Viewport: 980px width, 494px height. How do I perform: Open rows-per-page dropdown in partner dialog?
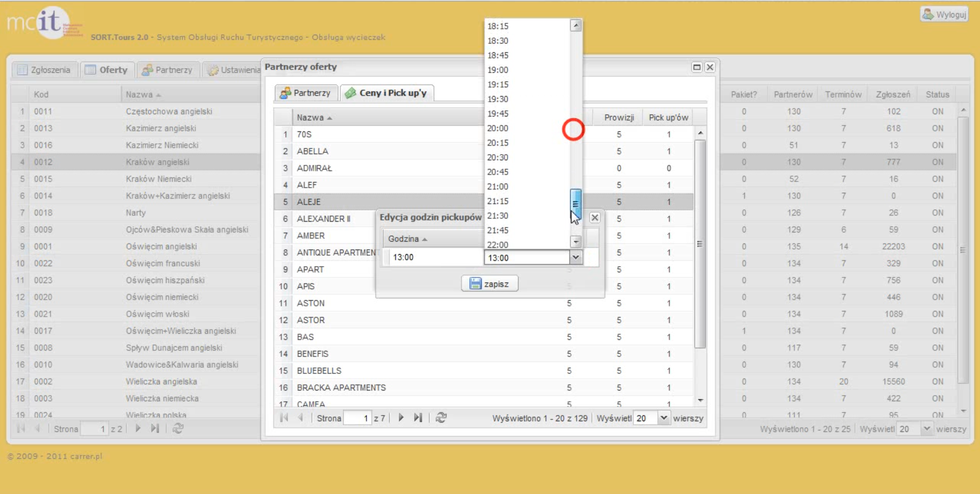click(x=663, y=418)
